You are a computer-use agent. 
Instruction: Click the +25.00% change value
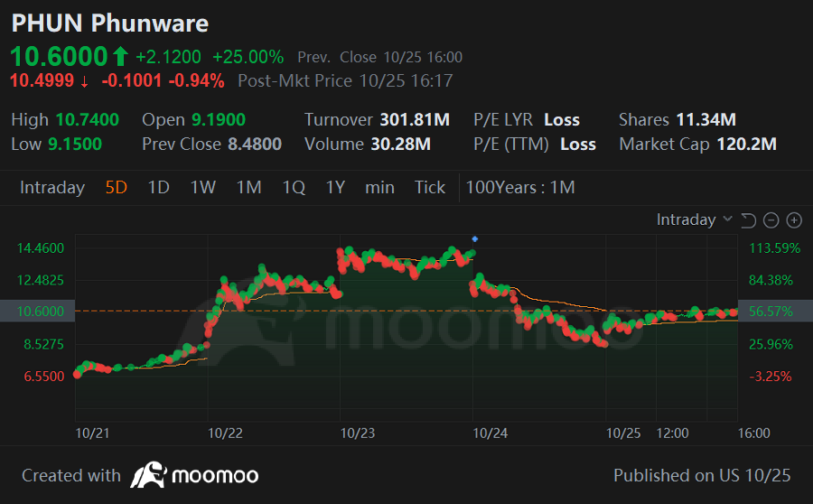click(x=248, y=57)
